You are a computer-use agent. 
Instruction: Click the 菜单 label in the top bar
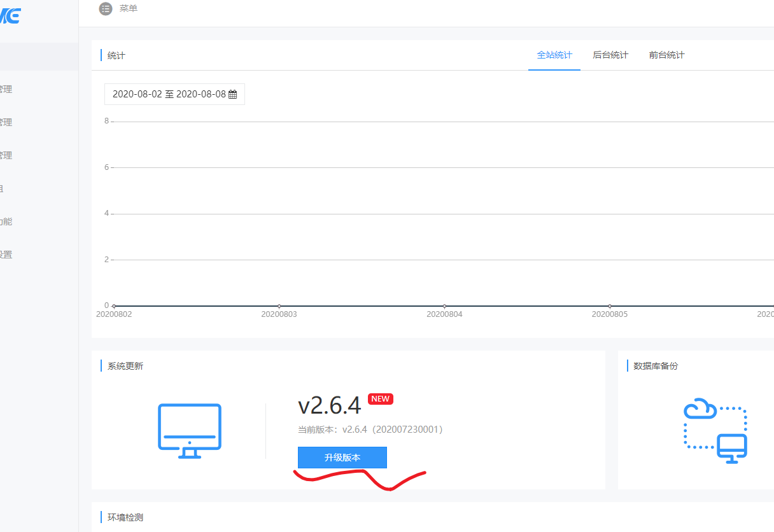129,9
